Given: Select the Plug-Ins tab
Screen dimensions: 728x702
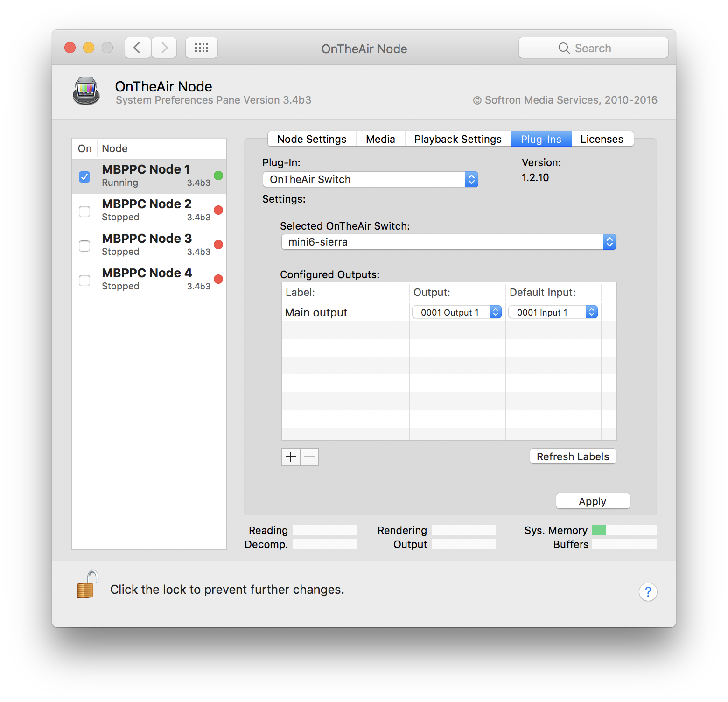Looking at the screenshot, I should 541,139.
